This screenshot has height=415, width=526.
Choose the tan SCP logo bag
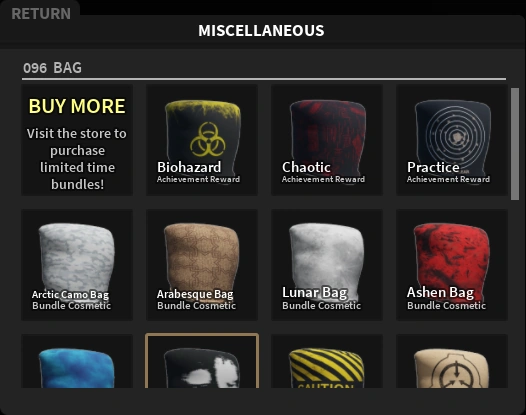click(x=452, y=361)
